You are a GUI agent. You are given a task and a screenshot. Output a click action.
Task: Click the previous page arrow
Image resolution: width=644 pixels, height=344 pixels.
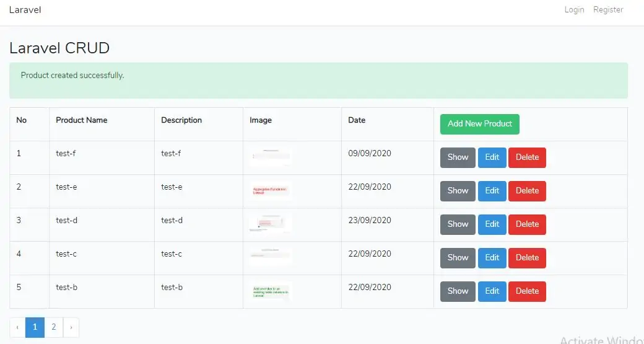[x=18, y=327]
